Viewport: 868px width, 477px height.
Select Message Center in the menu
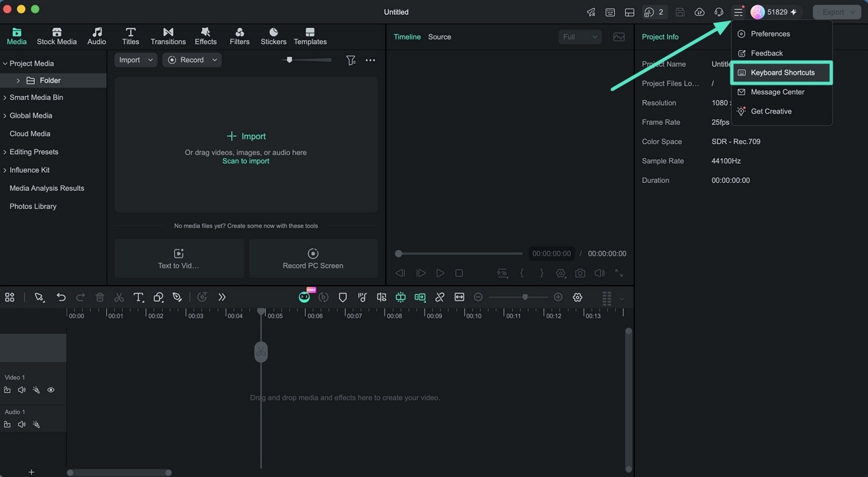(781, 92)
